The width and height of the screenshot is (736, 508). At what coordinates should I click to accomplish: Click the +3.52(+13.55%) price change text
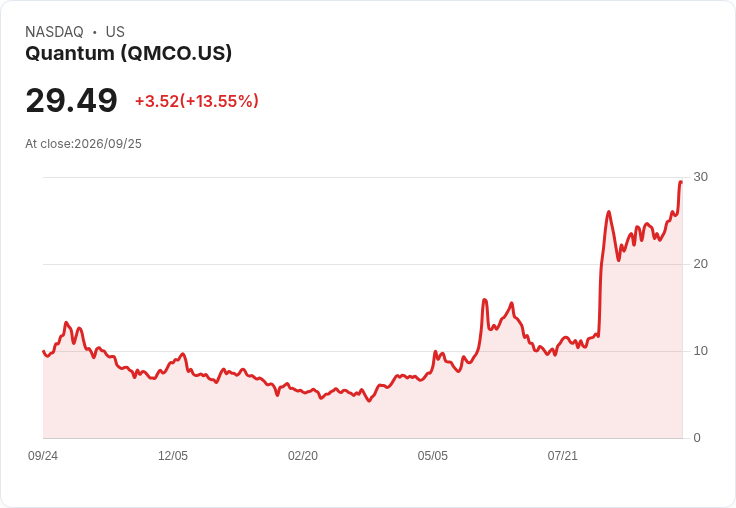[197, 101]
